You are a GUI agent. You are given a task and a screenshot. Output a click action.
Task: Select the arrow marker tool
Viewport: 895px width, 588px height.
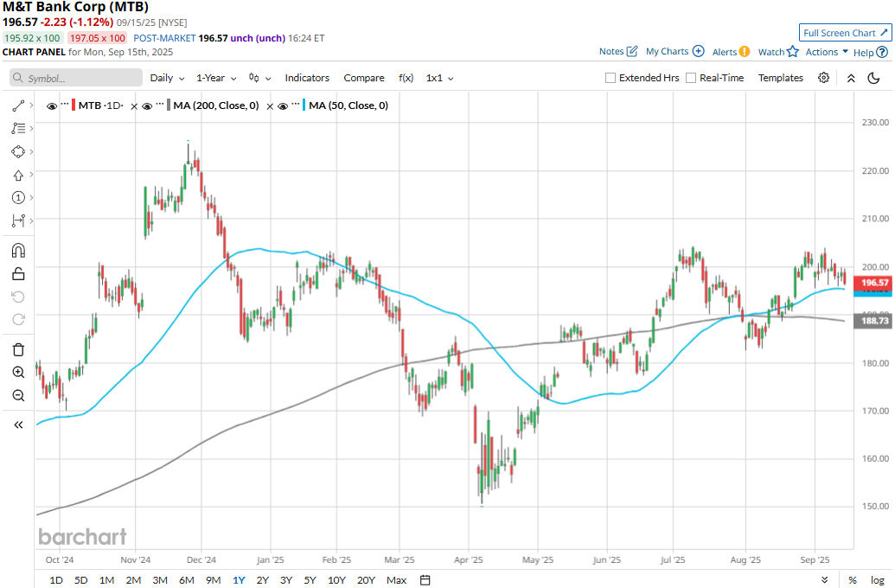pos(18,175)
